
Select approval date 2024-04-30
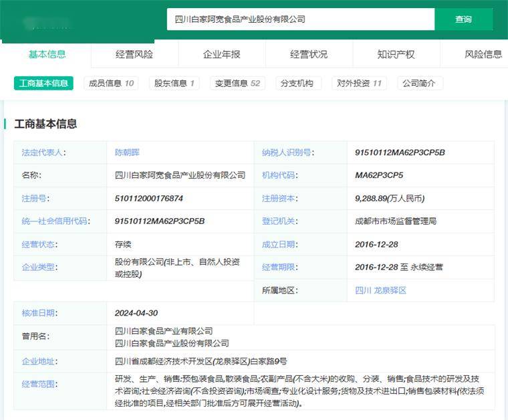(x=136, y=313)
